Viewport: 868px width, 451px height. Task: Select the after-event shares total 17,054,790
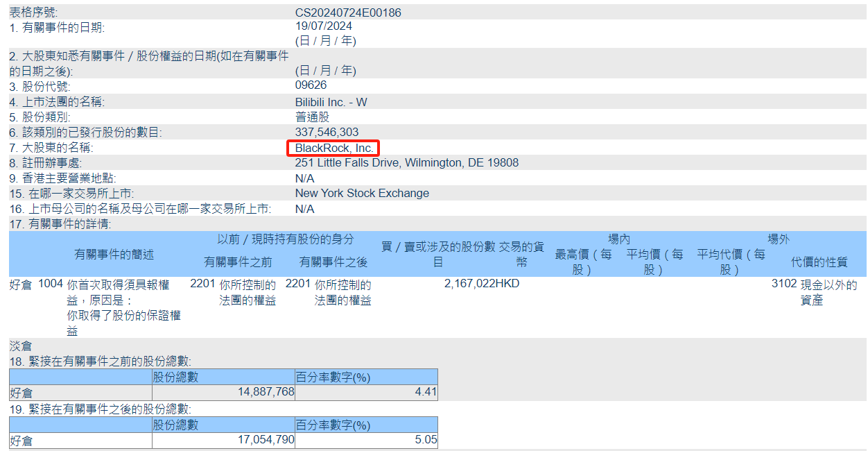click(x=266, y=440)
